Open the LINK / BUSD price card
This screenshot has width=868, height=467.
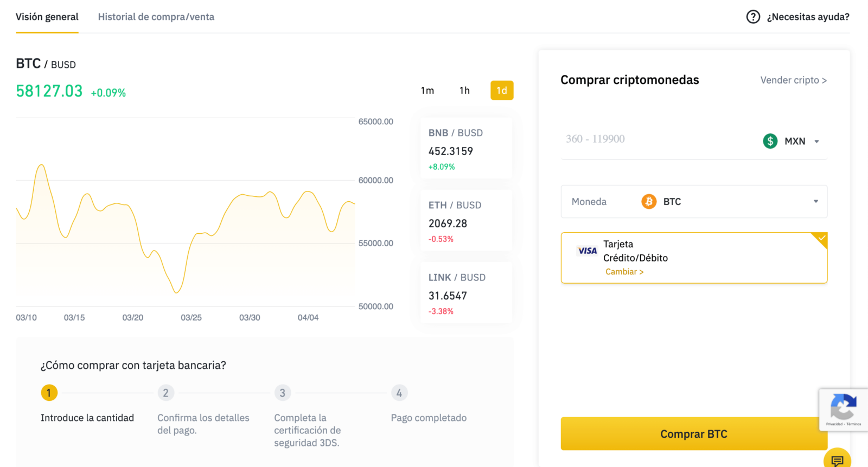pyautogui.click(x=466, y=293)
